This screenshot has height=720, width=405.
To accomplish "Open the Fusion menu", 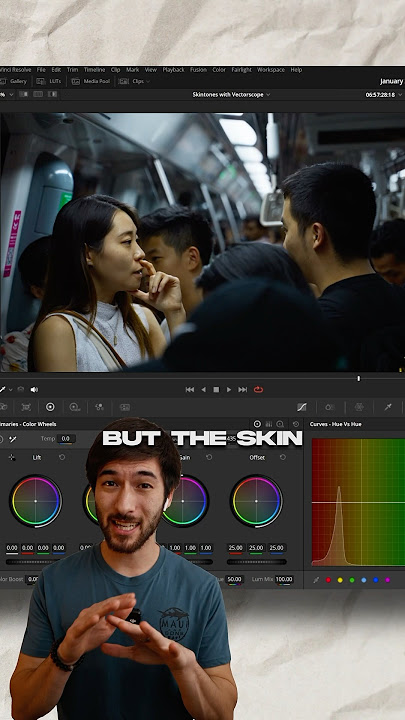I will click(198, 70).
